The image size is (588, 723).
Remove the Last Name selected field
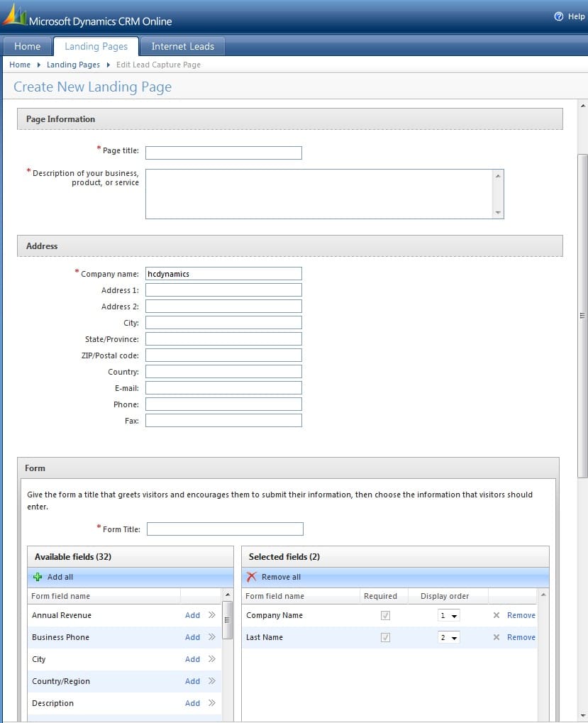(x=521, y=637)
